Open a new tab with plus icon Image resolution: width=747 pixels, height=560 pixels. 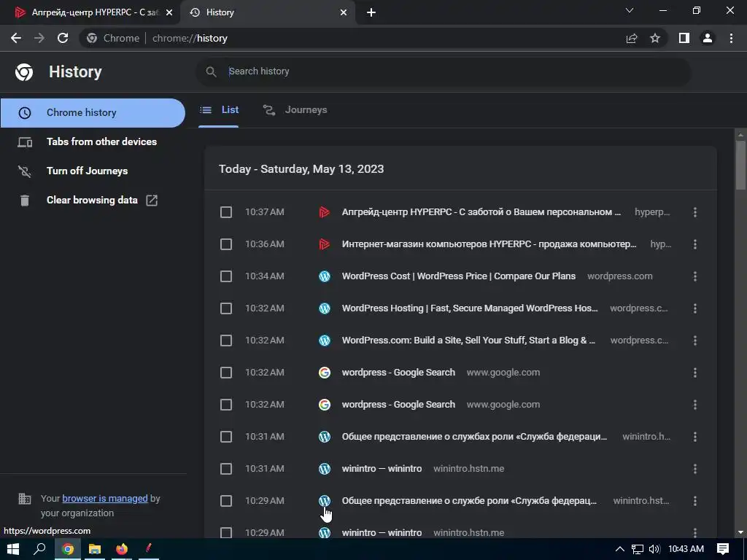371,12
